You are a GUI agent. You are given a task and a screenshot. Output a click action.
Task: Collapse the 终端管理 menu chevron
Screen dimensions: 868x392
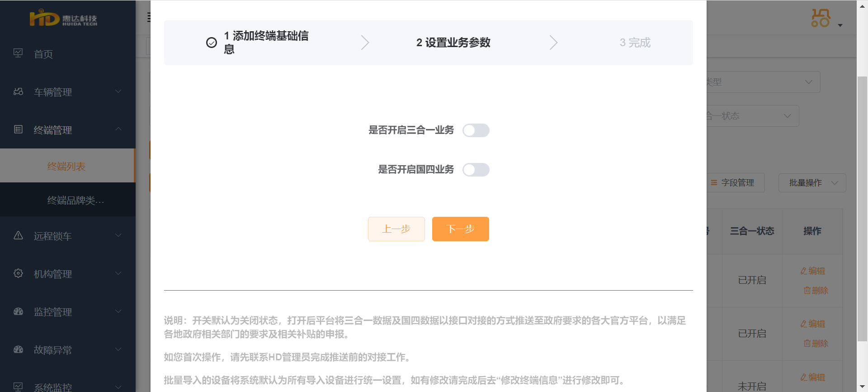coord(118,129)
